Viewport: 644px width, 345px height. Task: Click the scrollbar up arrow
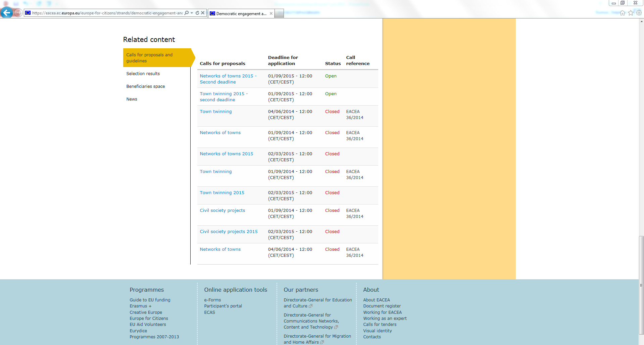[641, 21]
